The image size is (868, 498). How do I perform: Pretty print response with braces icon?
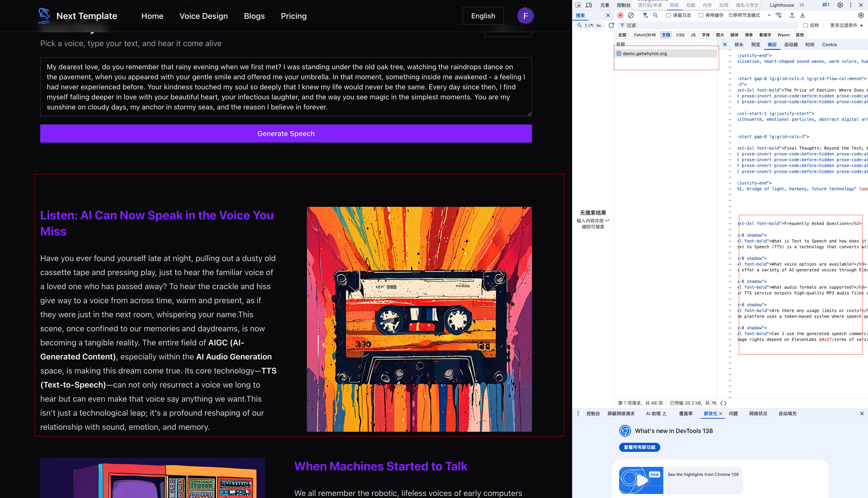click(x=723, y=403)
